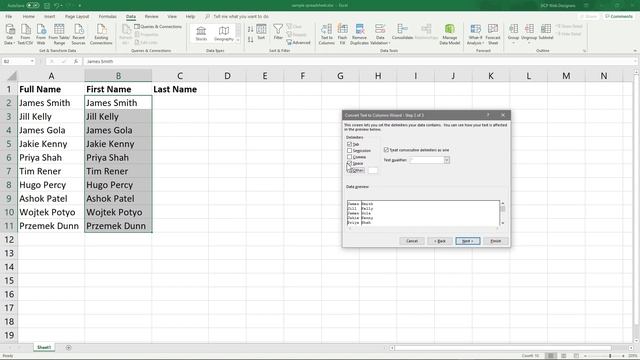This screenshot has width=640, height=360.
Task: Toggle the Other delimiter checkbox
Action: (x=349, y=170)
